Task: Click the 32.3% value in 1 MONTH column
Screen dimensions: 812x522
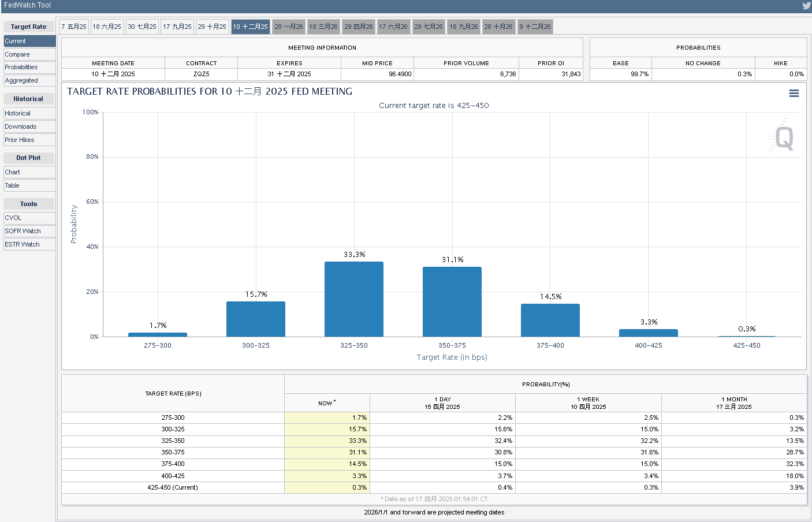Action: [795, 464]
